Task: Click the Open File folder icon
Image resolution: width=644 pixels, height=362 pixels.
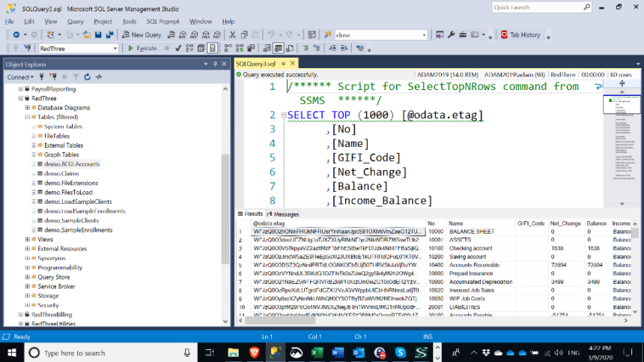Action: [x=87, y=35]
